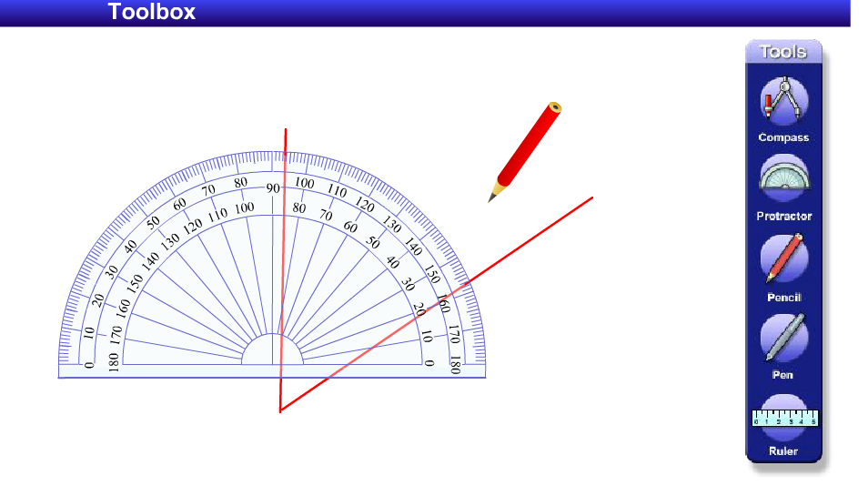Select the Protractor tool icon
The image size is (868, 486).
click(x=784, y=177)
